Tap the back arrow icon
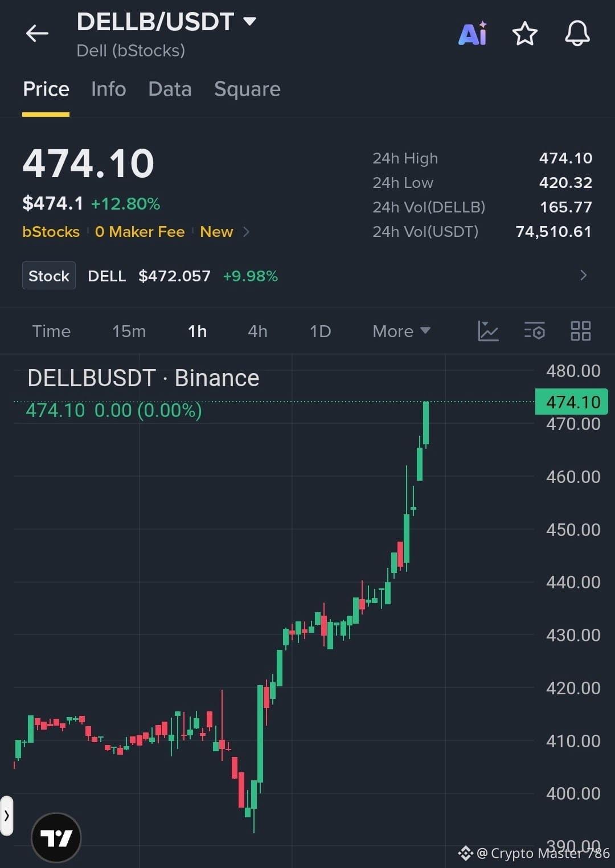The image size is (615, 868). (x=37, y=34)
